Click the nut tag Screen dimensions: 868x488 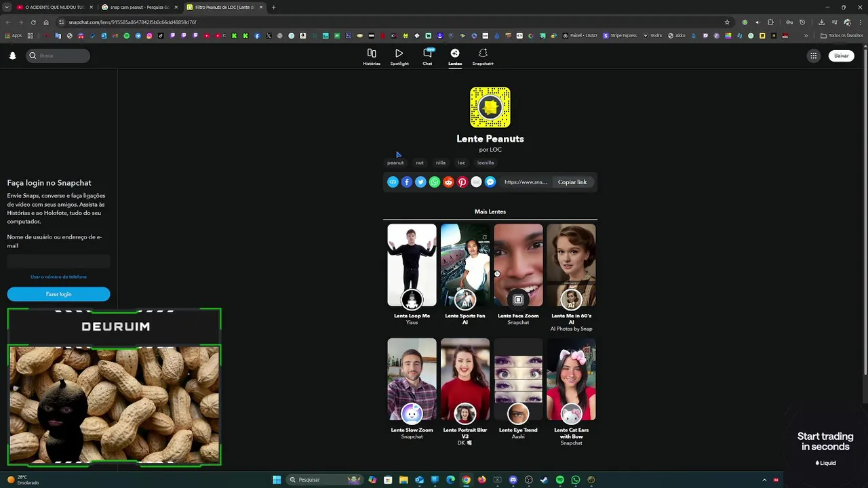pos(420,163)
